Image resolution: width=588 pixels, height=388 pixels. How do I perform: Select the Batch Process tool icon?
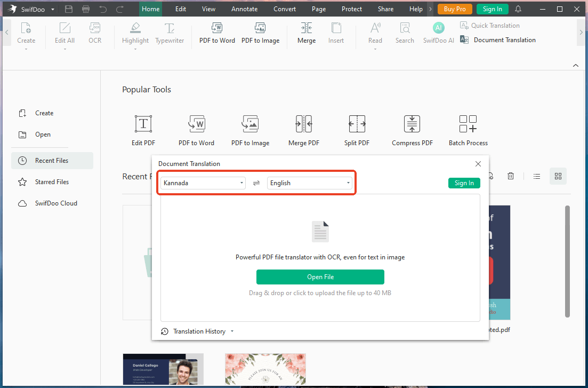pyautogui.click(x=468, y=124)
